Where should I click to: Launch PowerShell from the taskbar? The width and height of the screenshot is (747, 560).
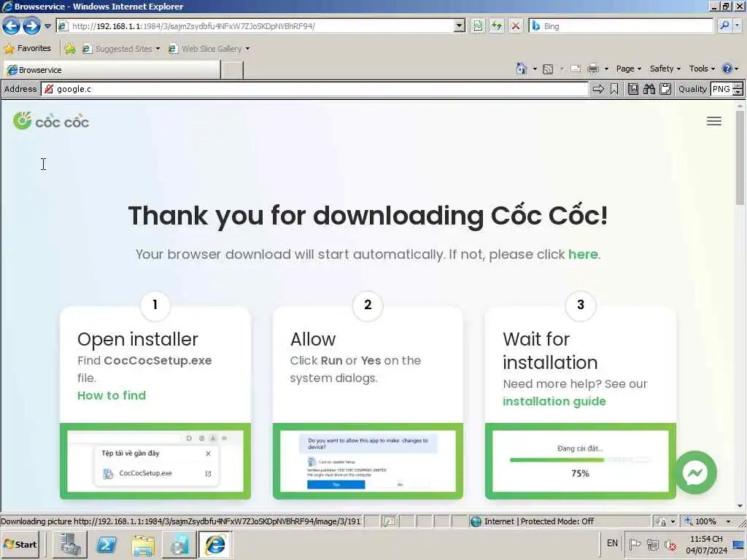107,544
